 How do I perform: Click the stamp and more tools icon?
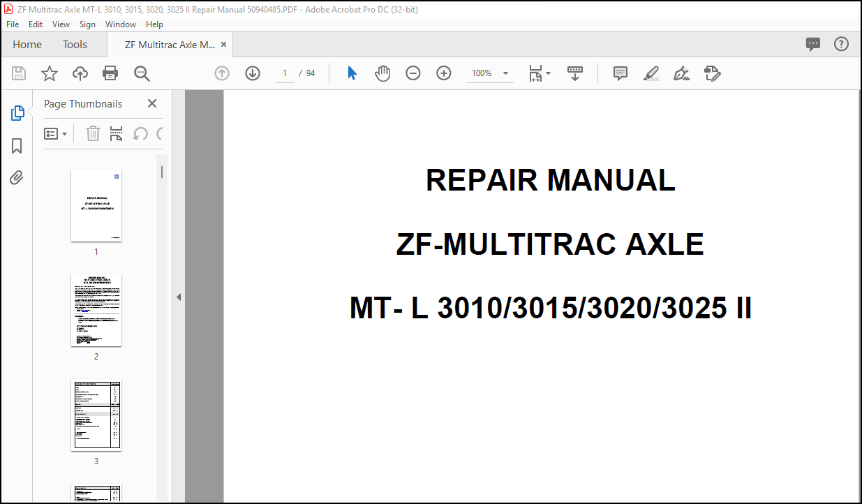(712, 73)
